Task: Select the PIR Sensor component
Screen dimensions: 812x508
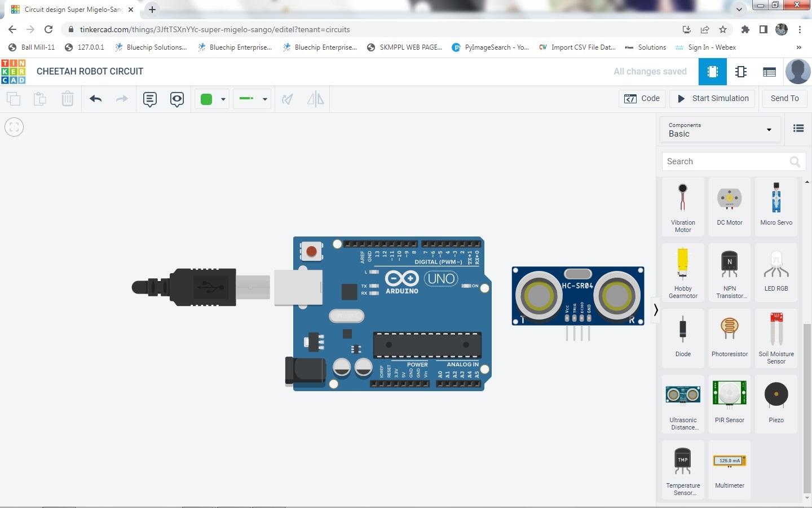Action: 730,404
